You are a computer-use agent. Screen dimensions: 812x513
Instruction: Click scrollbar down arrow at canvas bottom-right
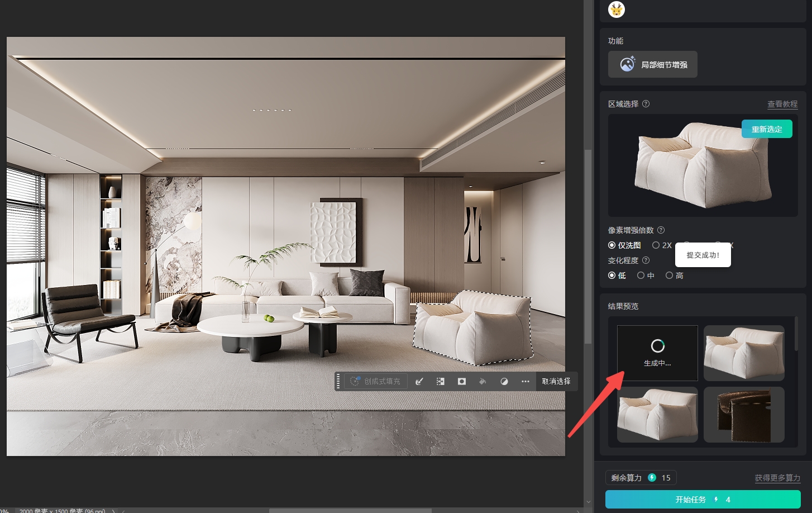[587, 502]
